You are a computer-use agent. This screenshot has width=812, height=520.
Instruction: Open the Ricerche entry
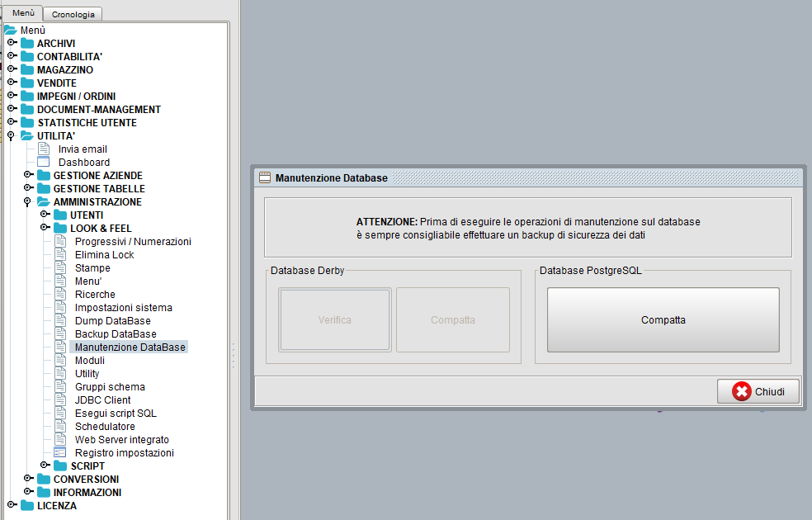[x=95, y=294]
